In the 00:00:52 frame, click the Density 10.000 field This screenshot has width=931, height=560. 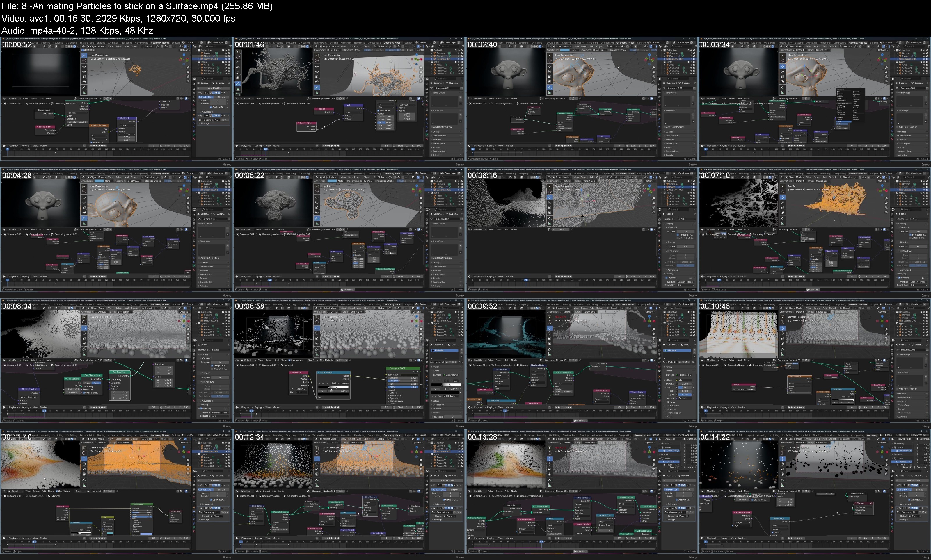[x=77, y=122]
